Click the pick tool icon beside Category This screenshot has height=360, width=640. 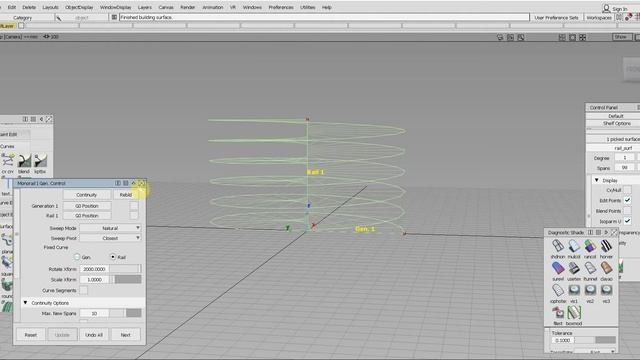point(58,18)
